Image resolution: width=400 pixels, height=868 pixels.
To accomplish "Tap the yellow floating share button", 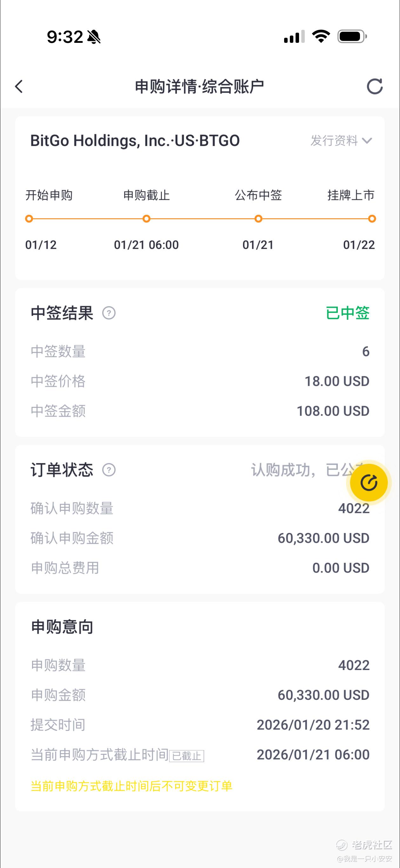I will click(369, 483).
